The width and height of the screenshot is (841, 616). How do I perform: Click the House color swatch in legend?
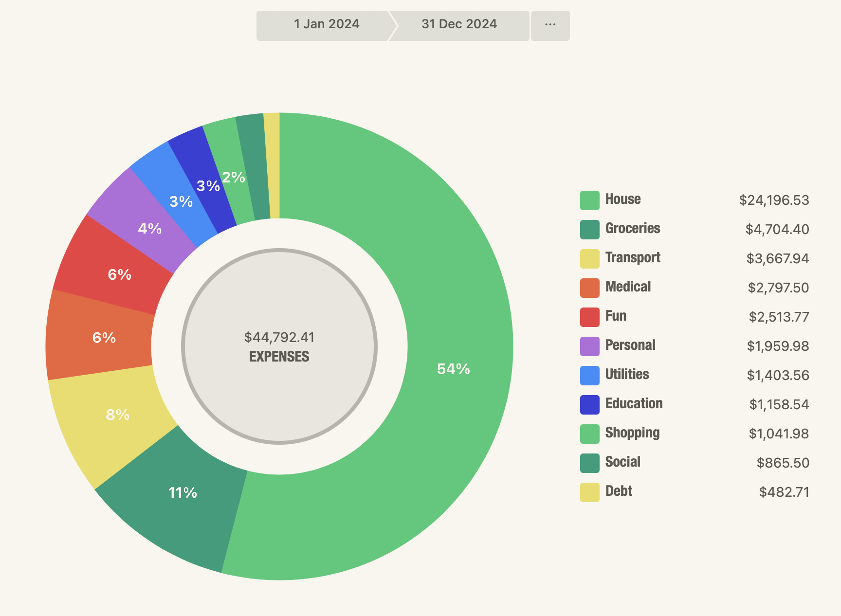(589, 200)
